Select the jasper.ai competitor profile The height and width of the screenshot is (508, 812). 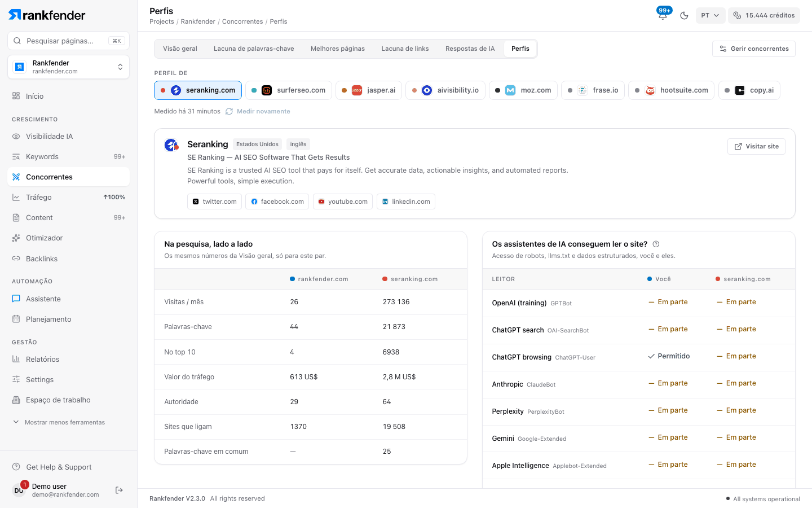click(x=369, y=90)
